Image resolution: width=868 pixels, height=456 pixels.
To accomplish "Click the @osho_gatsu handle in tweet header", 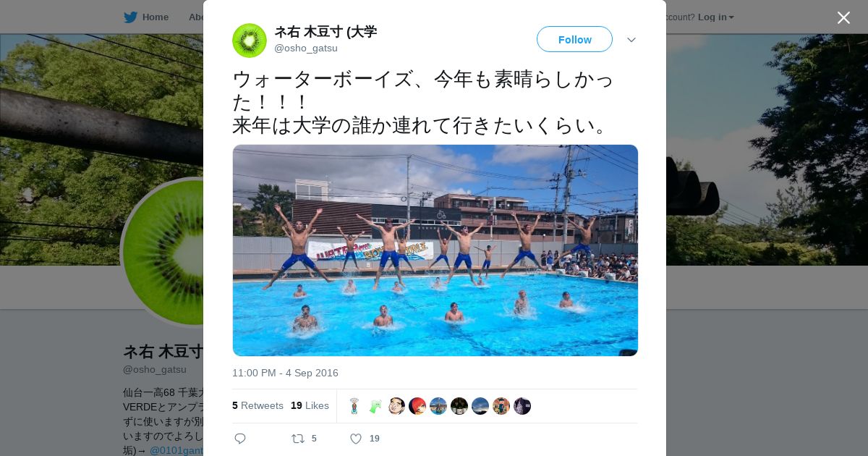I will [x=306, y=48].
